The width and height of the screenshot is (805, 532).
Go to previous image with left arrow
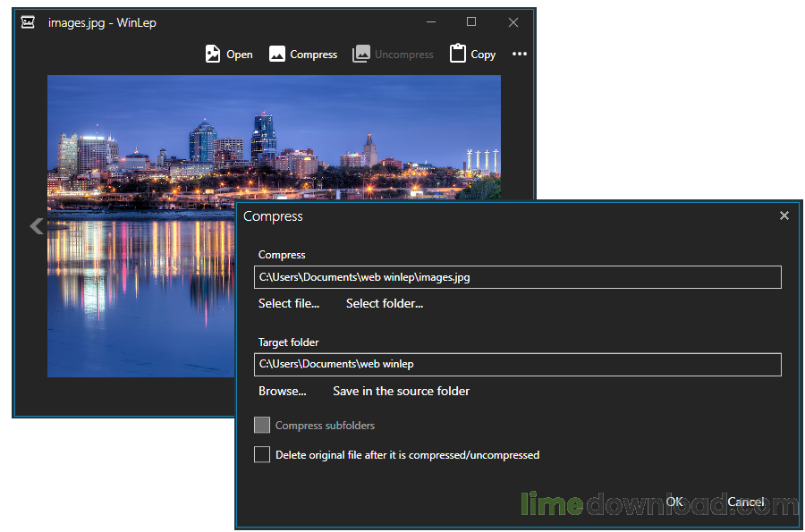tap(37, 226)
